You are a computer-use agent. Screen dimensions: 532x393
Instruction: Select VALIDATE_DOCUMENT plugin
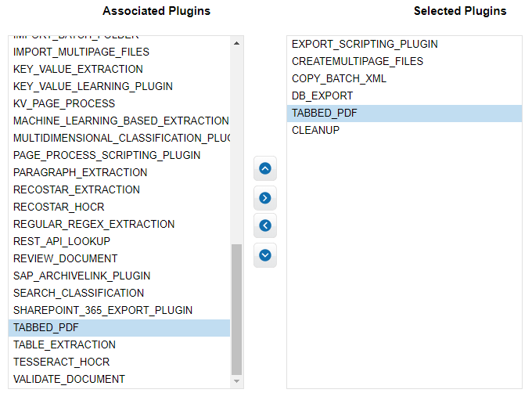point(120,379)
